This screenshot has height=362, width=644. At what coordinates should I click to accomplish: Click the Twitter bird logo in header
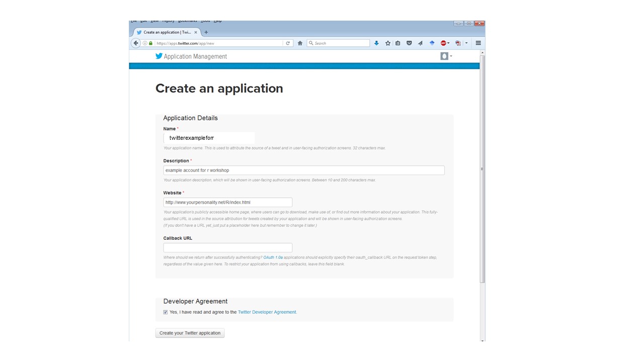pos(159,56)
